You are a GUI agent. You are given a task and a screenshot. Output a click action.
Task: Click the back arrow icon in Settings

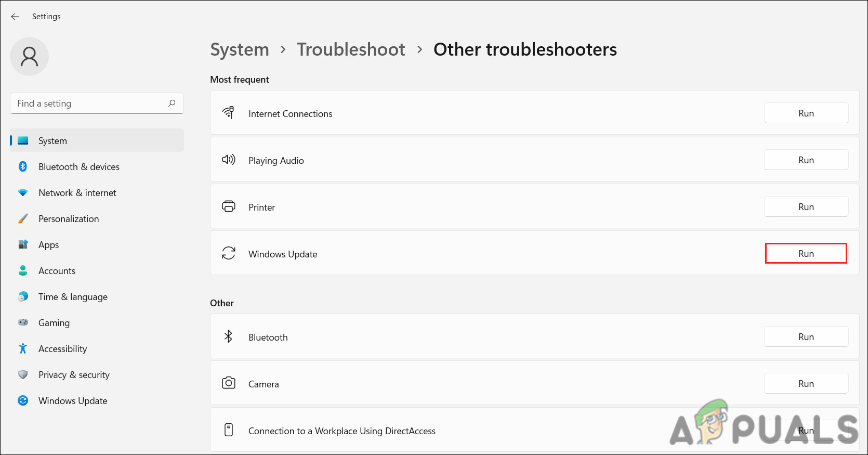(x=15, y=17)
